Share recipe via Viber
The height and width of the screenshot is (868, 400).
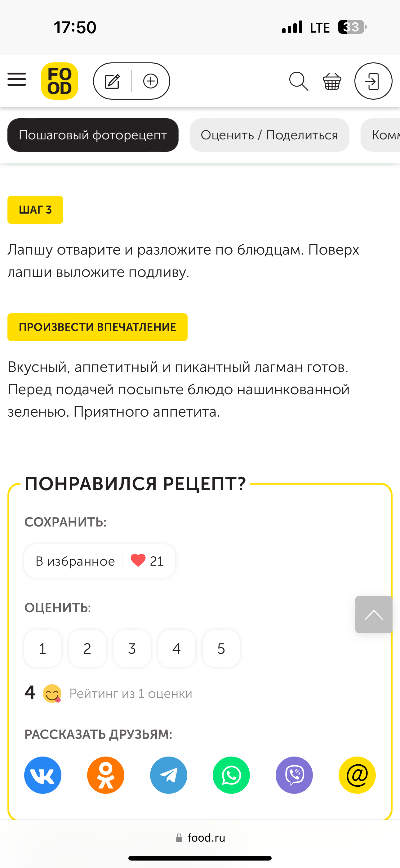[x=294, y=775]
